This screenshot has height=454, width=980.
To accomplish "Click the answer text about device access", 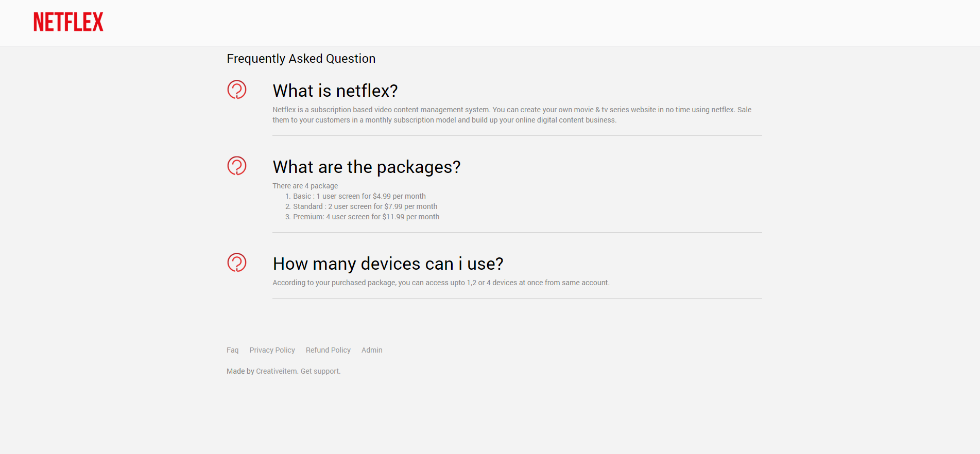I will pos(441,283).
